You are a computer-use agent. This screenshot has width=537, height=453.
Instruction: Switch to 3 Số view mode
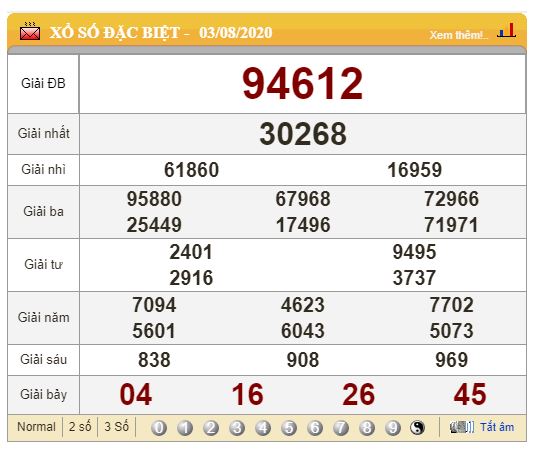116,427
